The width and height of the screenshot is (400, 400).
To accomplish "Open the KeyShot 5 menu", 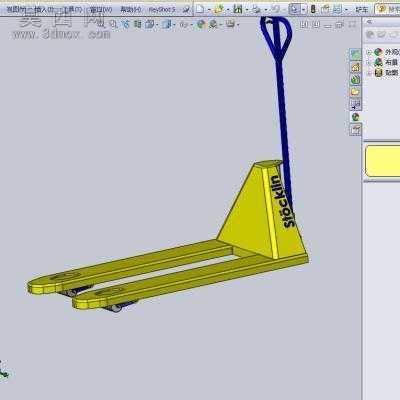I will pos(161,10).
